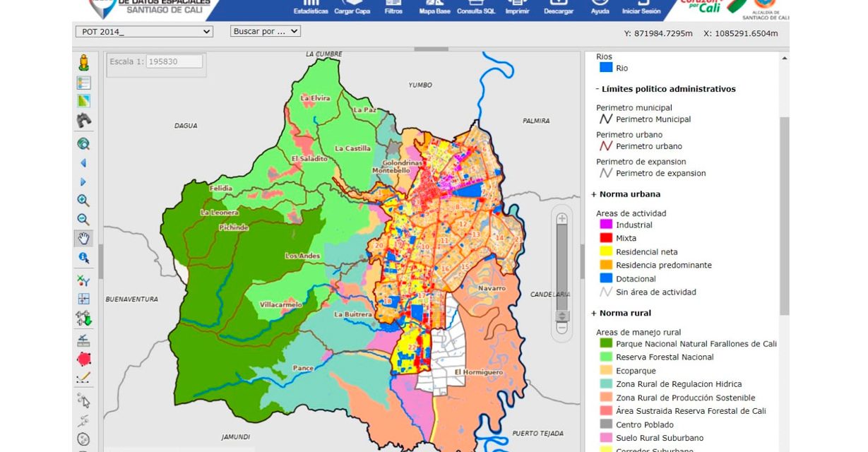Click the Y coordinate readout
Screen dimensions: 868x452
coord(658,33)
